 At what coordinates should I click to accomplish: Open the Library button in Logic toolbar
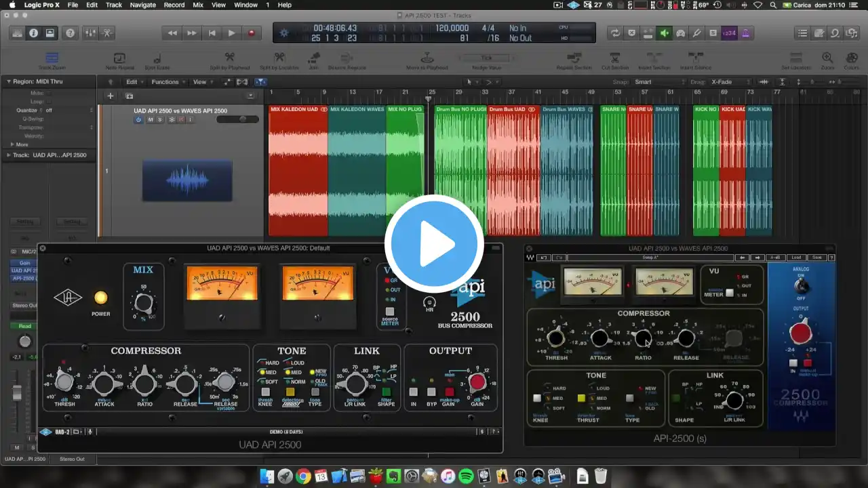click(16, 33)
